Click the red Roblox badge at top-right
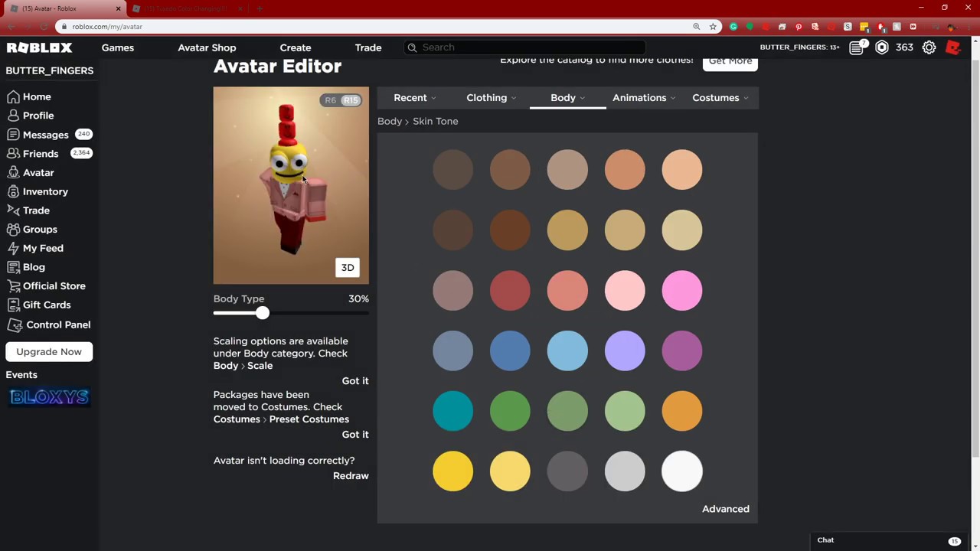The image size is (980, 551). tap(953, 47)
